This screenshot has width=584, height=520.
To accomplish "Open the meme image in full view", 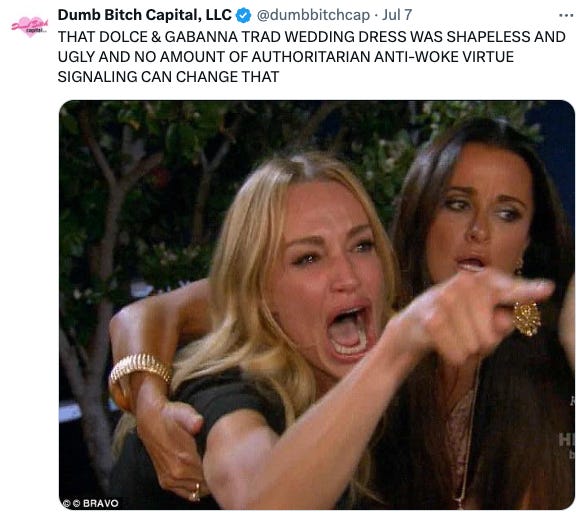I will click(x=317, y=305).
